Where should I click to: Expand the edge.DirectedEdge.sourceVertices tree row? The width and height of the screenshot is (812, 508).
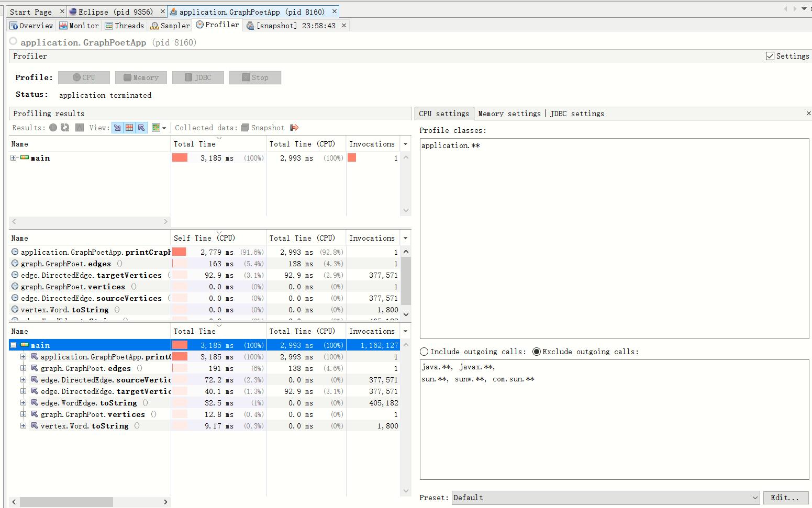(x=23, y=379)
